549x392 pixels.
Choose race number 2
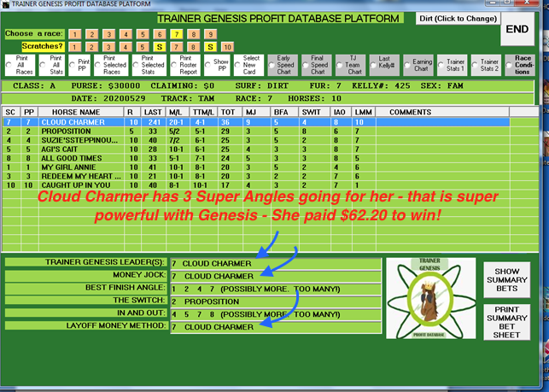pyautogui.click(x=91, y=34)
